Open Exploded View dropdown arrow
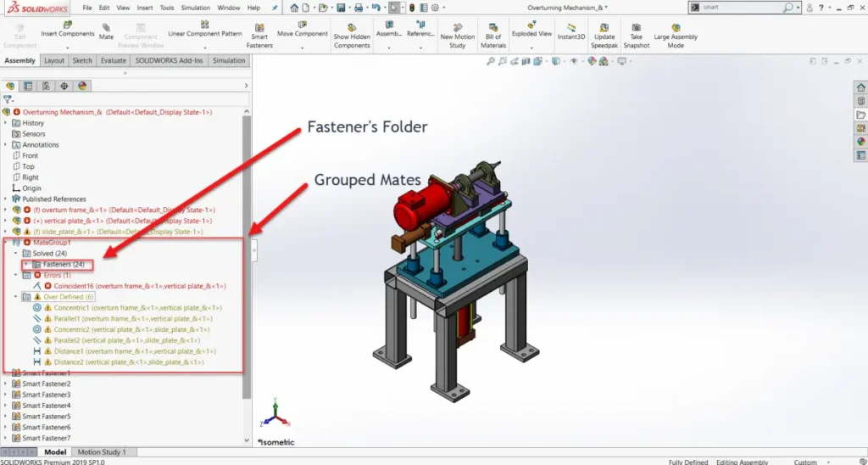The image size is (868, 465). (532, 47)
